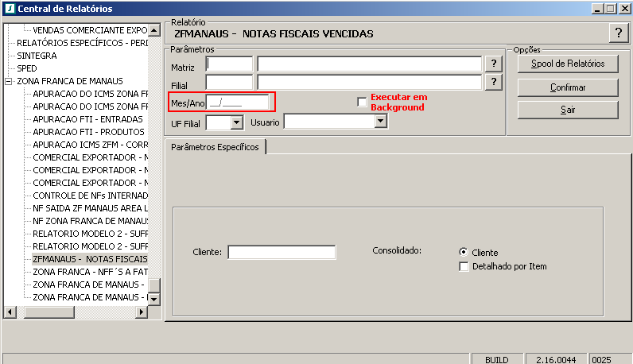Check Detalhado por Item option
Screen dimensions: 633x364
click(464, 266)
